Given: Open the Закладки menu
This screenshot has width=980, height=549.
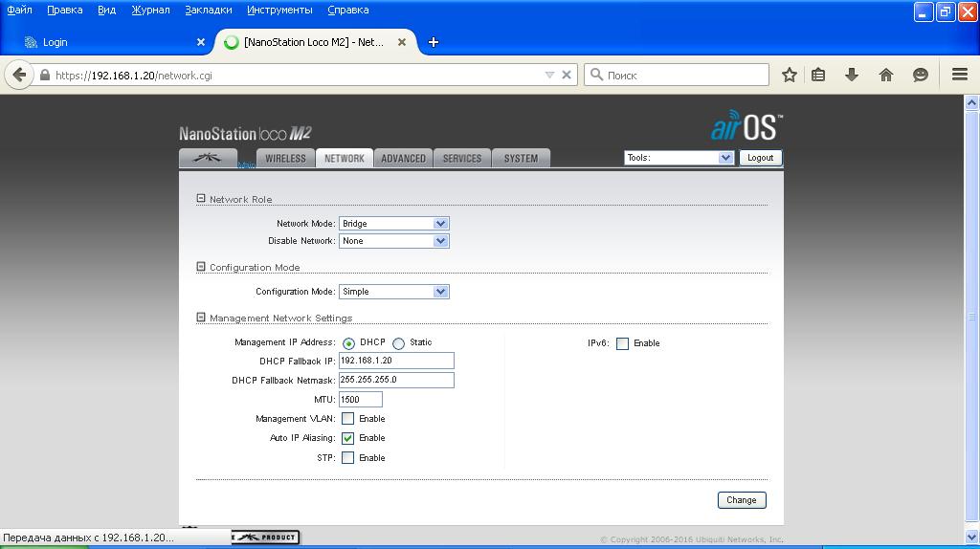Looking at the screenshot, I should (x=209, y=10).
